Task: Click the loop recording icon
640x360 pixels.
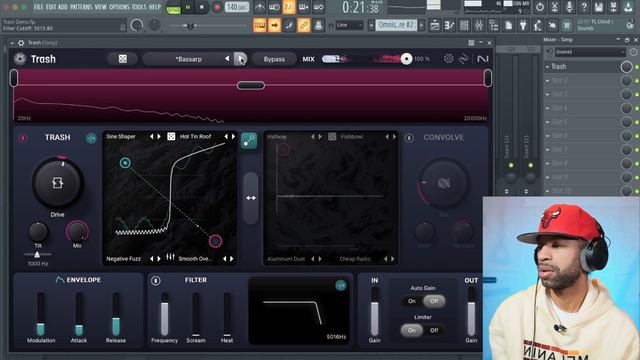Action: click(318, 7)
